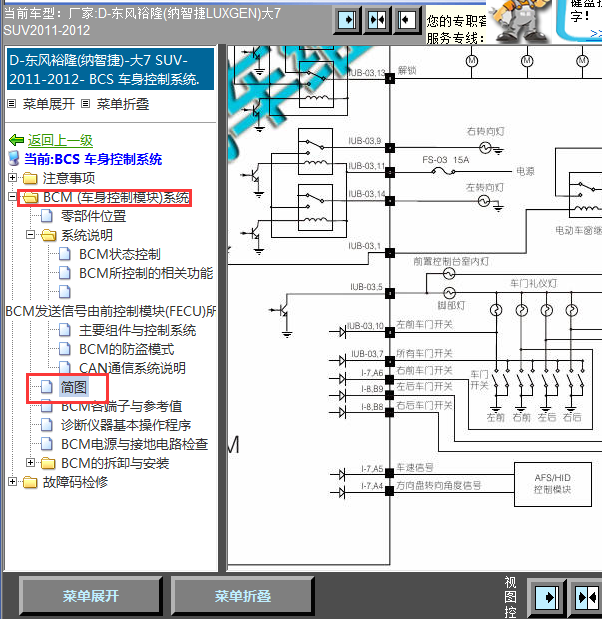
Task: Click page icon of BCM状态控制
Action: [x=65, y=254]
